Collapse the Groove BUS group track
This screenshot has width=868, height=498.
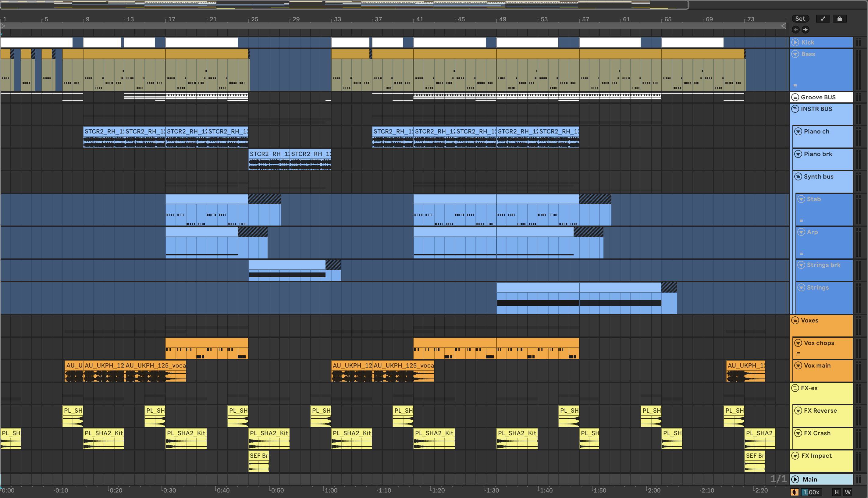(795, 97)
